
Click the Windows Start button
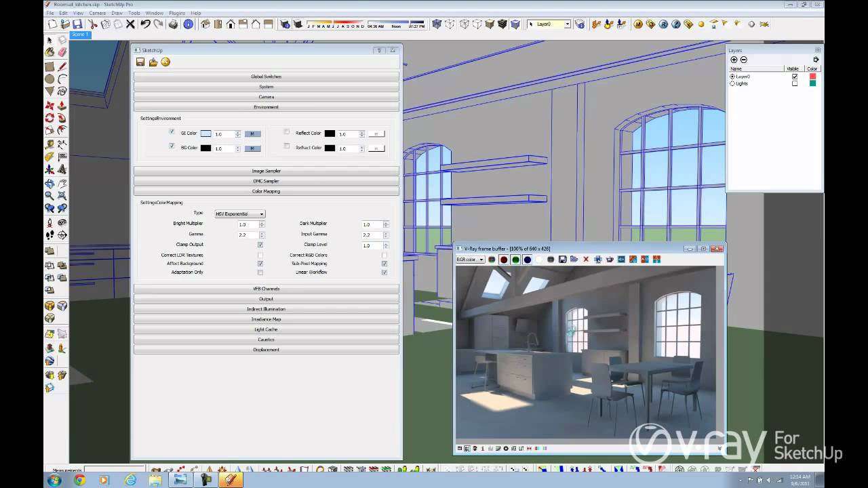54,480
